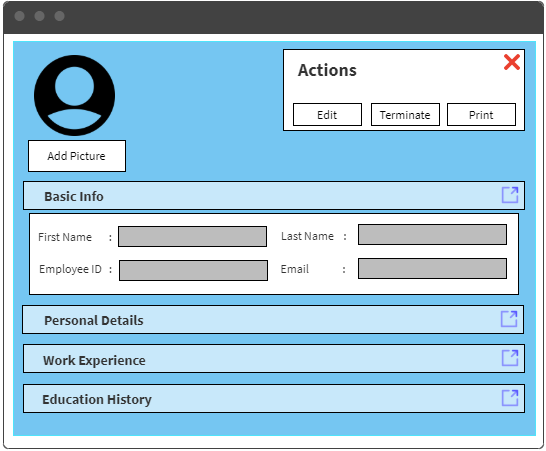Viewport: 546px width, 451px height.
Task: Open the Basic Info pop-out icon
Action: tap(510, 195)
